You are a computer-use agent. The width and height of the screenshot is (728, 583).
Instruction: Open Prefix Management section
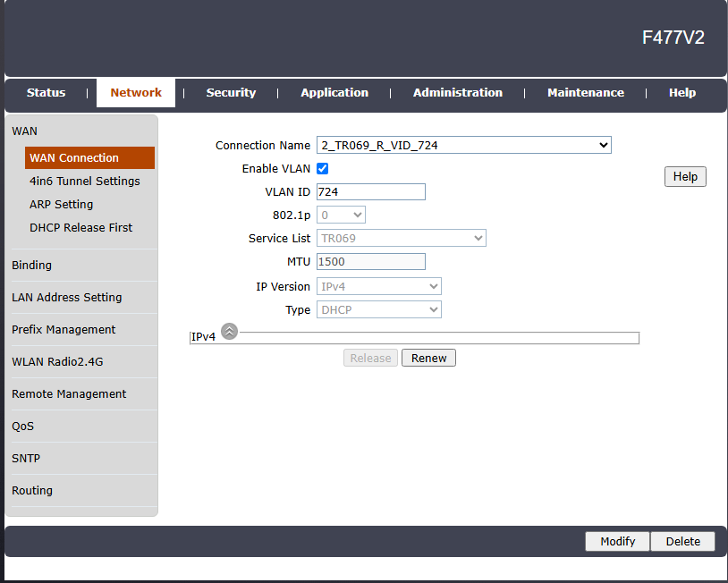click(x=63, y=330)
